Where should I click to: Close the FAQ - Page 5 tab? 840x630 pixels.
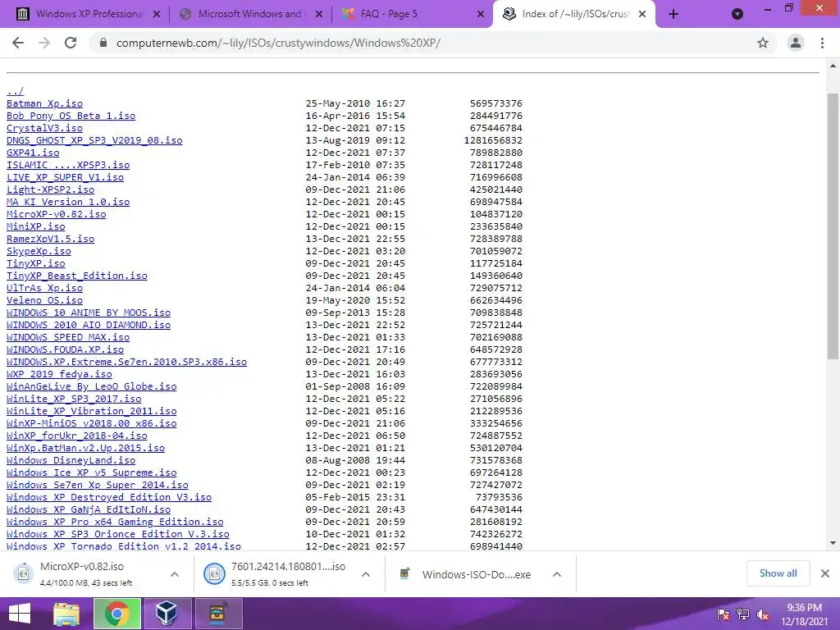click(481, 15)
